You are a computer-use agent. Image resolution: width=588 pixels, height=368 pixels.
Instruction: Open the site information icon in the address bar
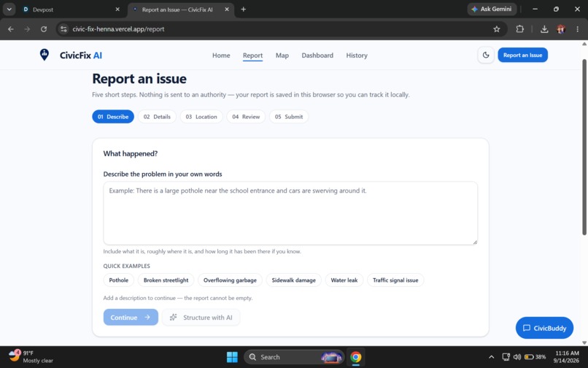coord(63,29)
